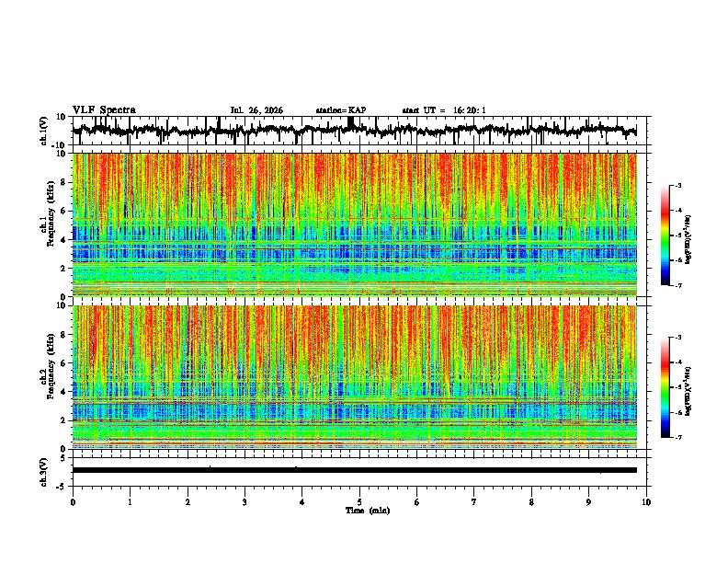Click the ch.2 color scale bar
This screenshot has height=563, width=728.
665,387
